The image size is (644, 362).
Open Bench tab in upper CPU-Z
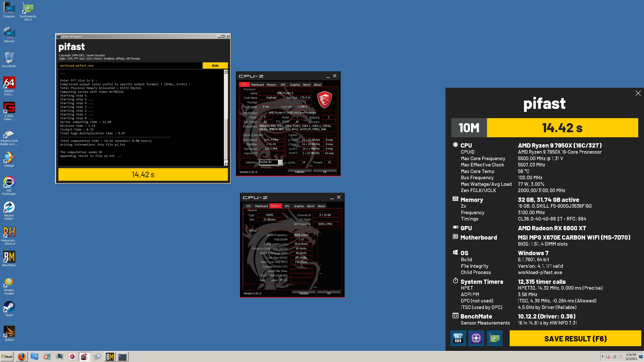click(307, 85)
